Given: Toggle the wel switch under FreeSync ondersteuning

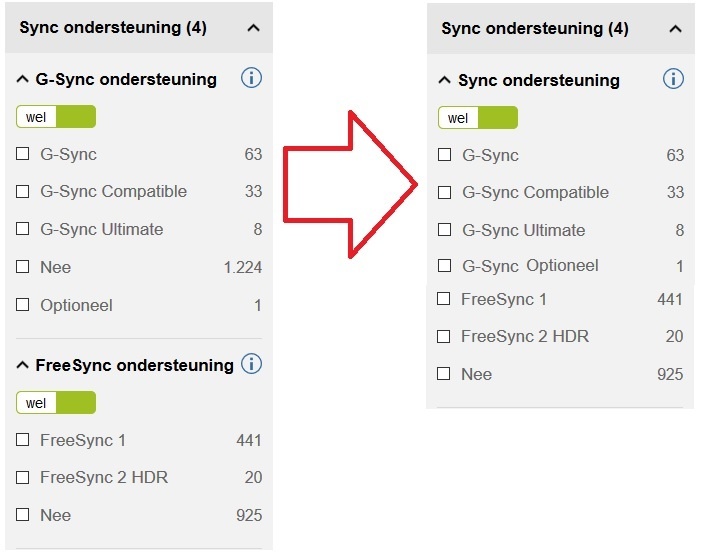Looking at the screenshot, I should tap(56, 403).
